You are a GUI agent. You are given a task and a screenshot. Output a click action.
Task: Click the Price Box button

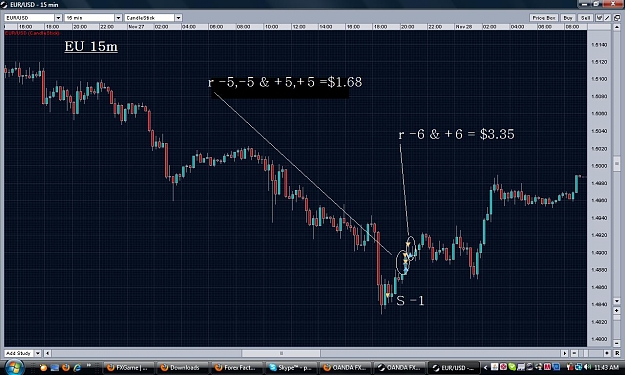(544, 18)
